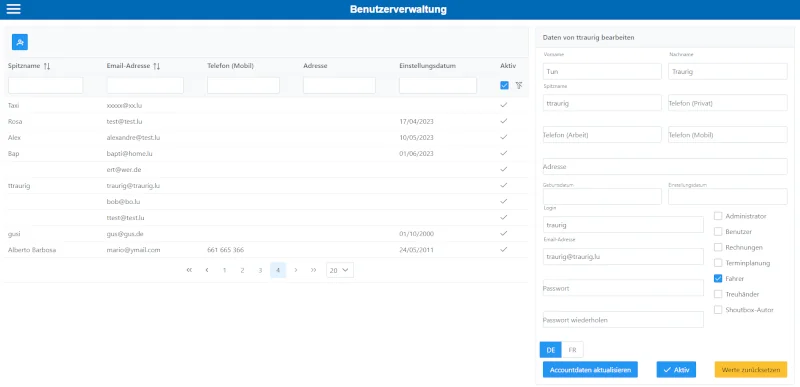The image size is (800, 387).
Task: Open the Geburtsdatum date field
Action: coord(602,196)
